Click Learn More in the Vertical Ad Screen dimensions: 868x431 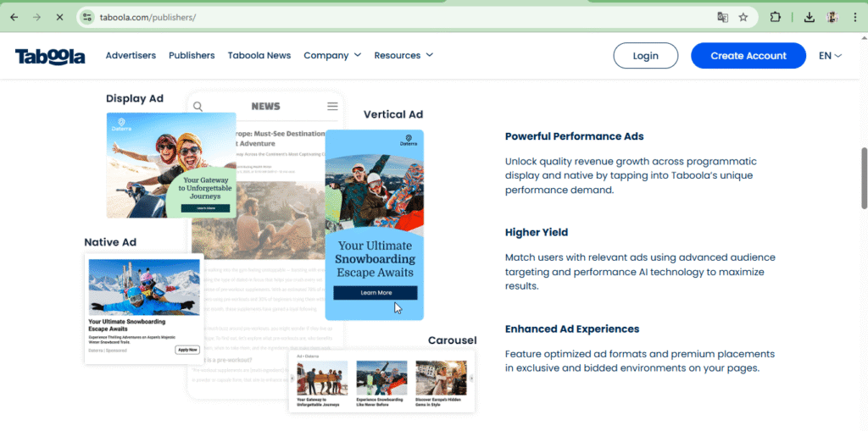(x=376, y=293)
